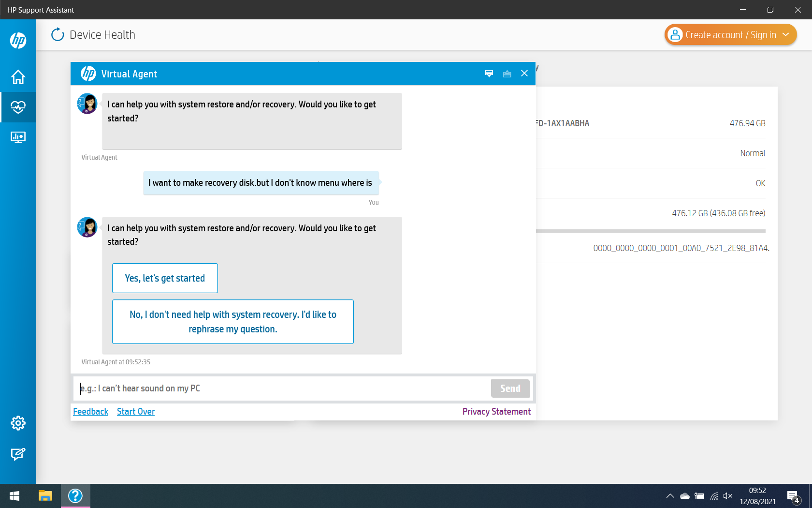Click the OK status value
812x508 pixels.
pyautogui.click(x=760, y=183)
